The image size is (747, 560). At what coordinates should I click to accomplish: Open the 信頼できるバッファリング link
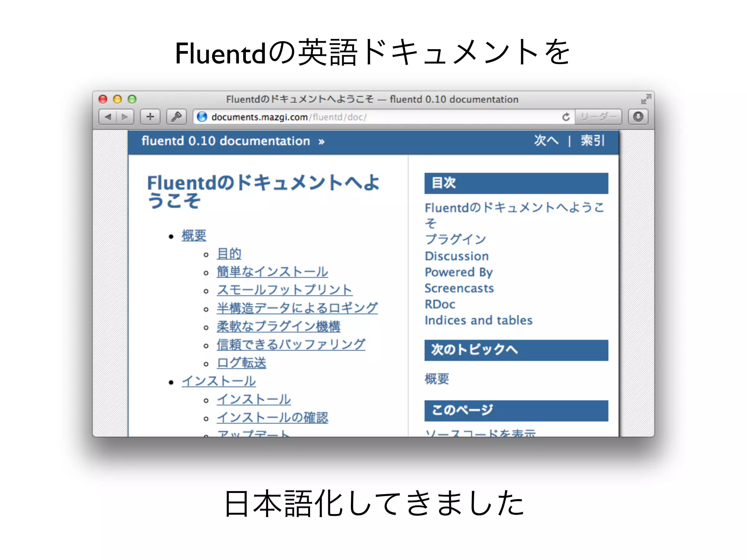point(291,345)
